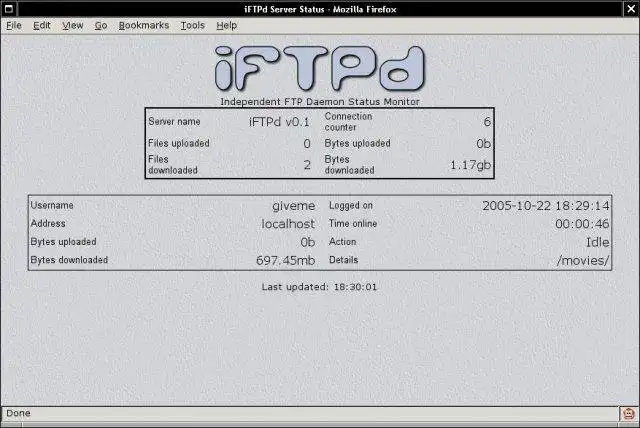Click the 'Files uploaded' label
The width and height of the screenshot is (640, 428).
point(179,143)
